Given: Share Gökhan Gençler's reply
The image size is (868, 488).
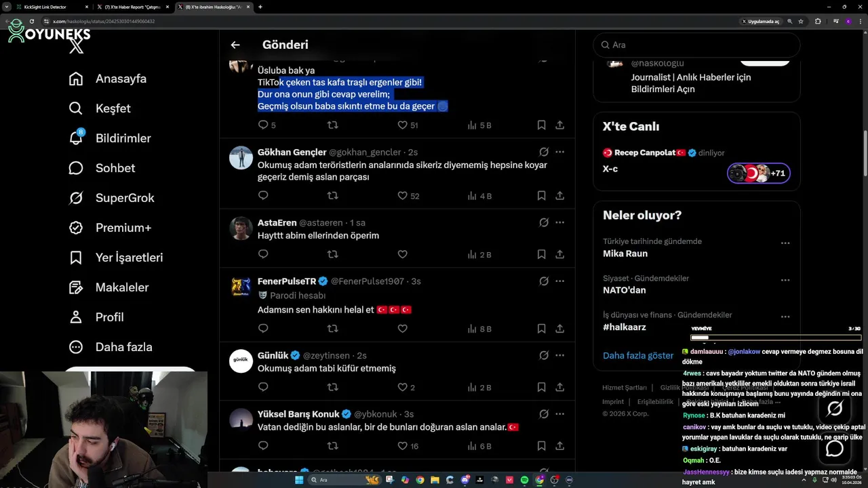Looking at the screenshot, I should point(560,196).
